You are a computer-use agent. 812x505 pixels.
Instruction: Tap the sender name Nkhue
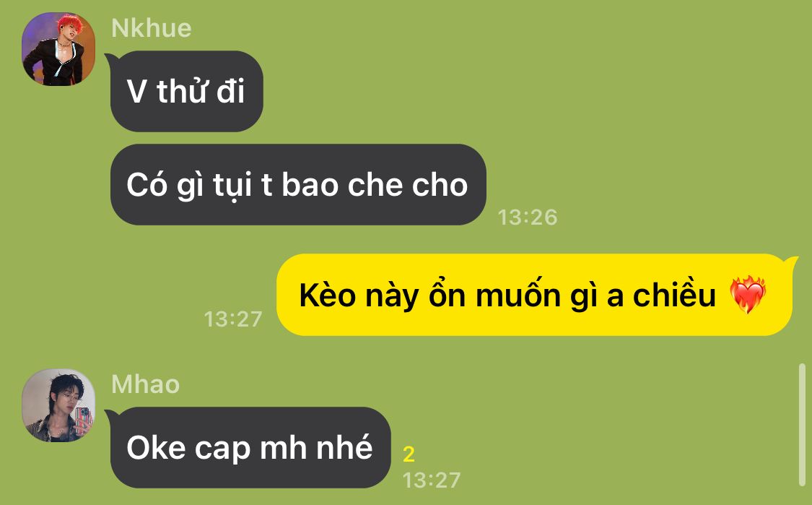pos(152,28)
